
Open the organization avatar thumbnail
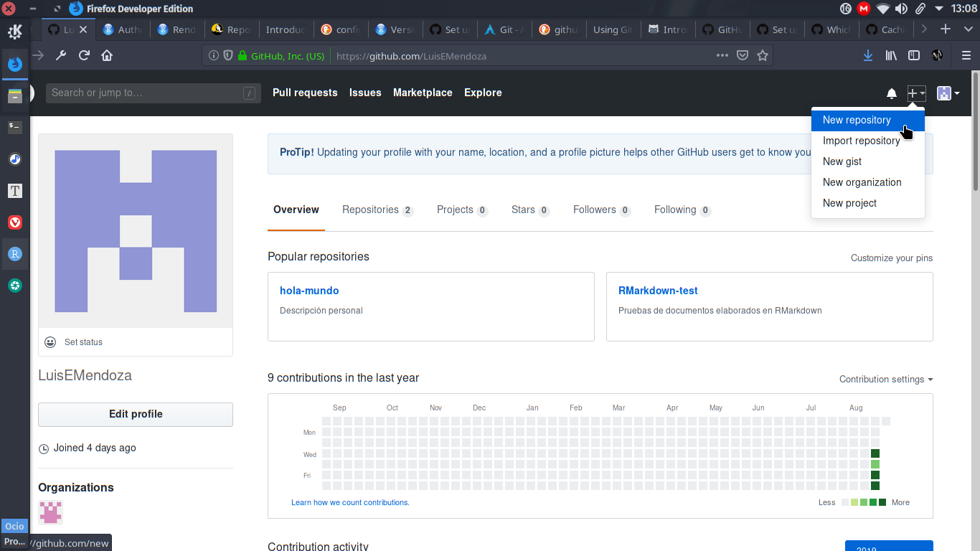tap(50, 512)
